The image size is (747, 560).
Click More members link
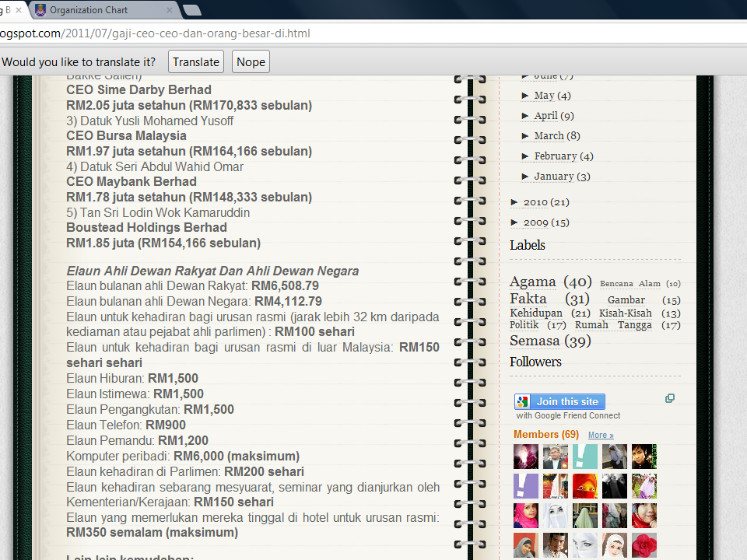click(x=601, y=435)
